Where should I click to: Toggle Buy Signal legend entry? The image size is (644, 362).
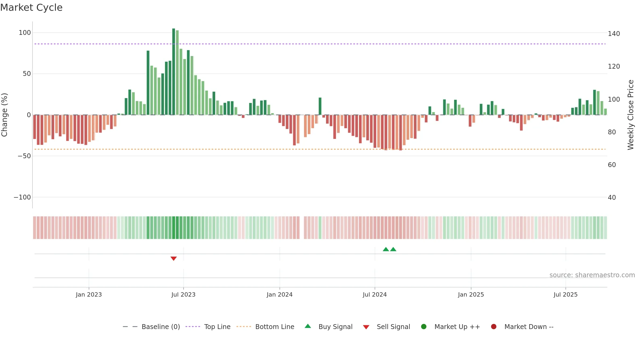click(329, 327)
